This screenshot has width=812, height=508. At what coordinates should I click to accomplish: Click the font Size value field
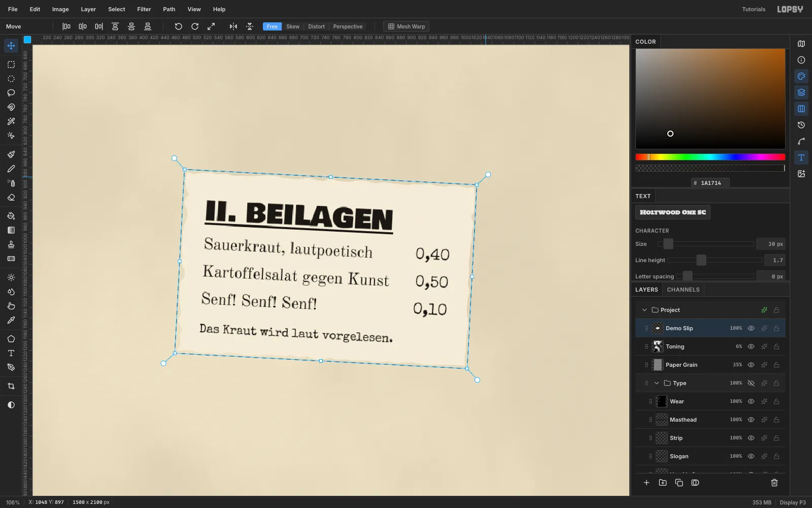tap(771, 244)
